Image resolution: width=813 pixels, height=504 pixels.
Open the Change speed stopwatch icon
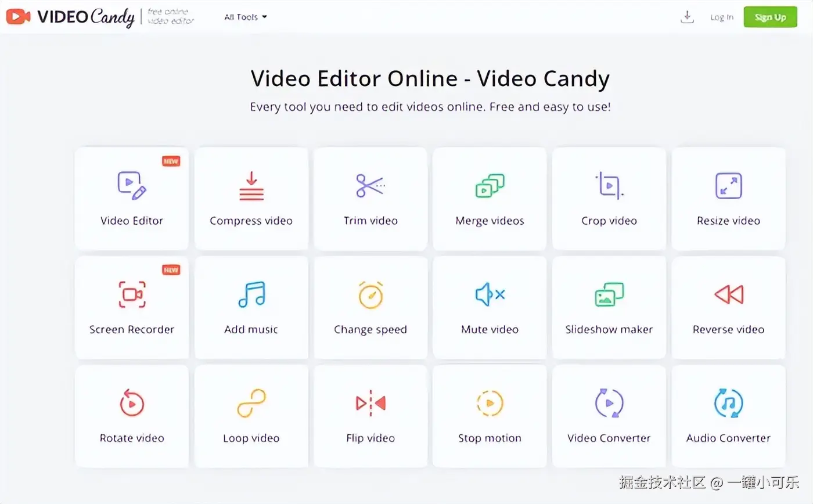click(x=370, y=294)
